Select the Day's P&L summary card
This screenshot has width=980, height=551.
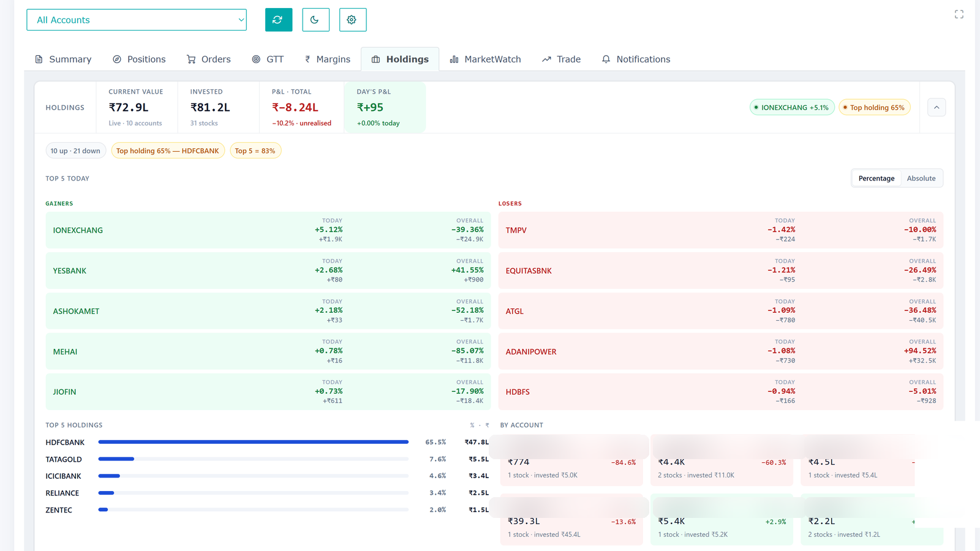(385, 107)
